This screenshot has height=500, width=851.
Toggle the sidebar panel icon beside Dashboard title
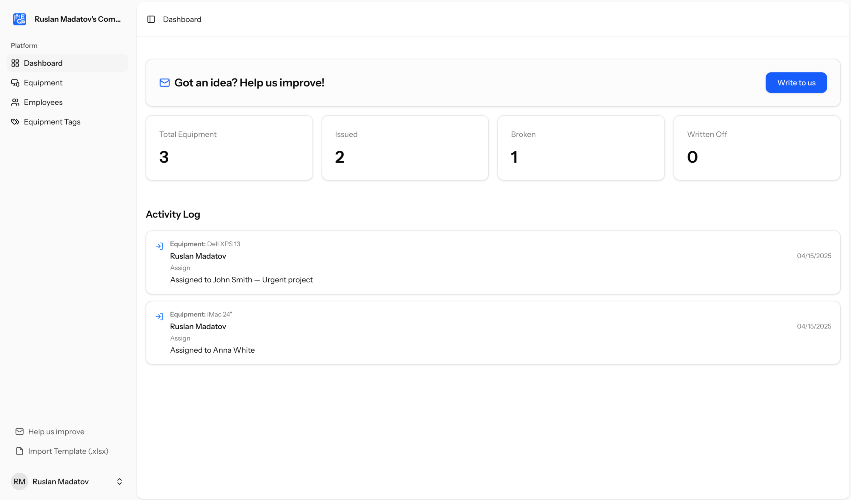(x=151, y=19)
